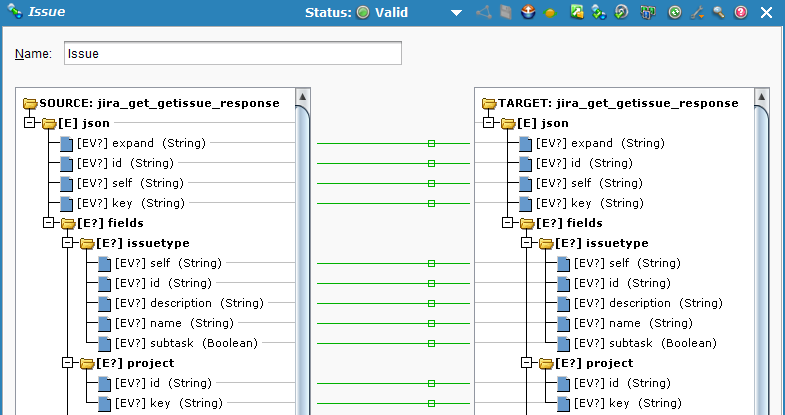Viewport: 785px width, 415px height.
Task: Click the small yellow circle toolbar icon
Action: pos(550,13)
